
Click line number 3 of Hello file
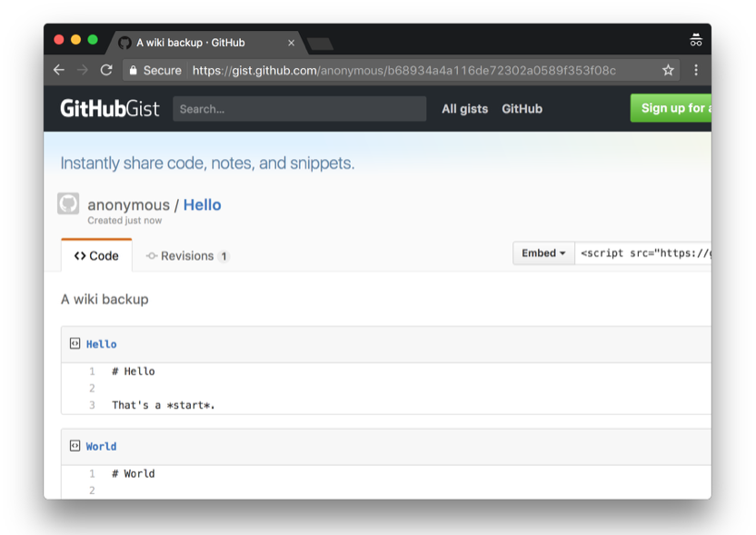click(x=92, y=405)
